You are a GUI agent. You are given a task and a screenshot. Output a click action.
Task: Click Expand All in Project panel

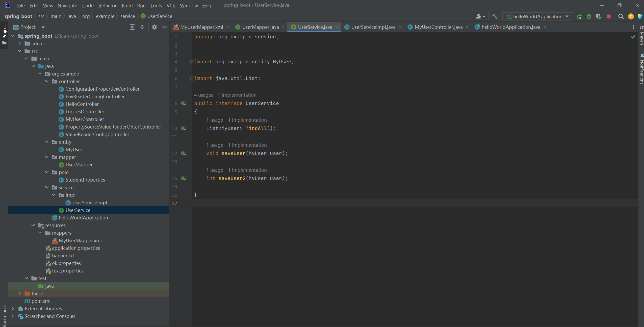132,27
